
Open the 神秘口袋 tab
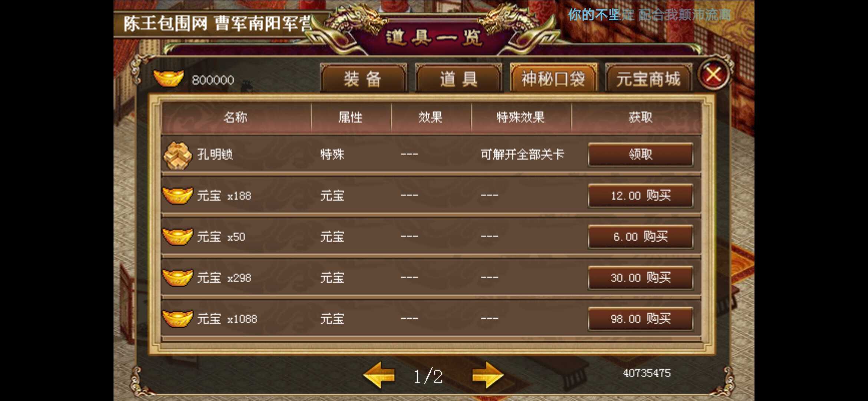(553, 78)
